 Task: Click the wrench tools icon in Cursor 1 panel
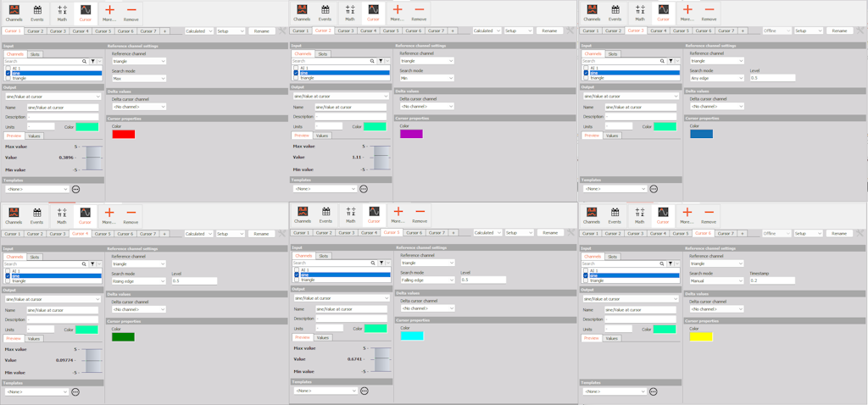pyautogui.click(x=282, y=31)
